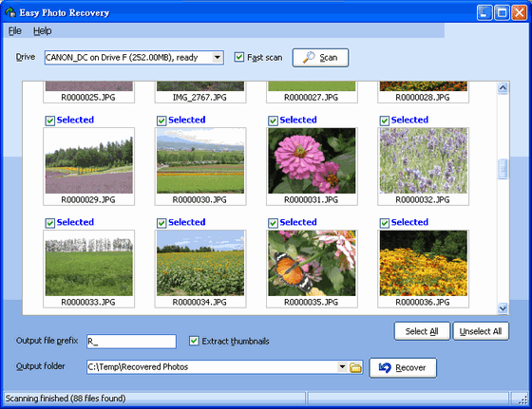Viewport: 532px width, 409px height.
Task: Click the Unselect All button
Action: 481,331
